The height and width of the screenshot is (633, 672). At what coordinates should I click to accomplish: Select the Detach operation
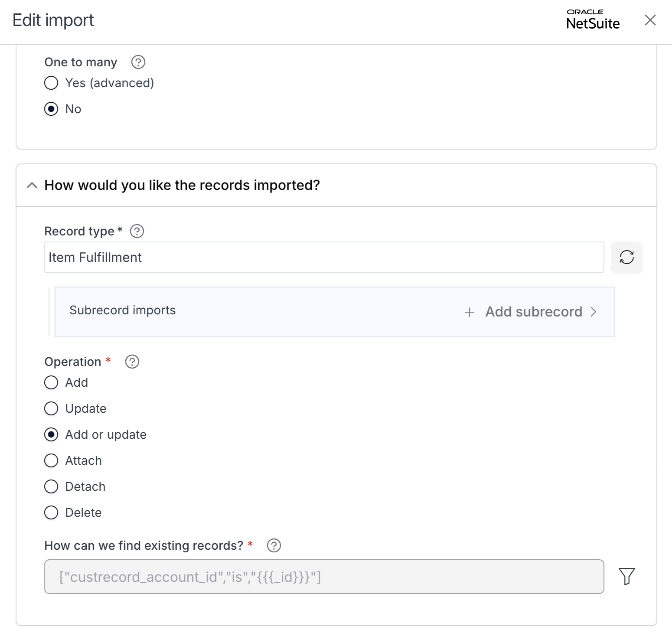pyautogui.click(x=51, y=486)
